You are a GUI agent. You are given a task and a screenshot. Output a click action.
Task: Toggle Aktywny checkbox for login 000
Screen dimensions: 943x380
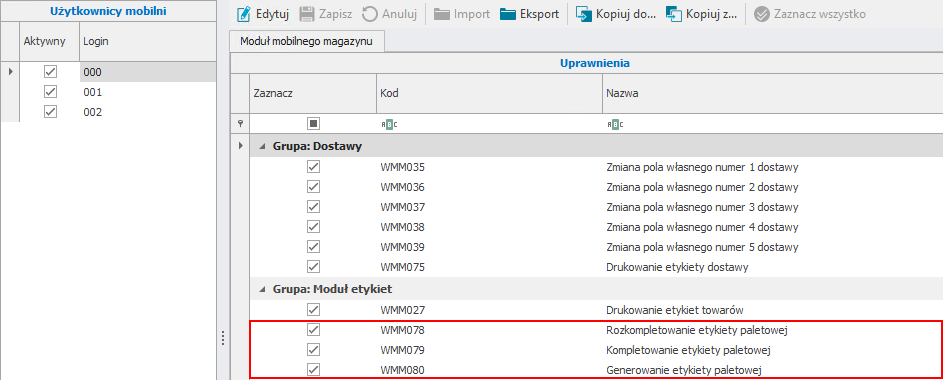pos(51,72)
